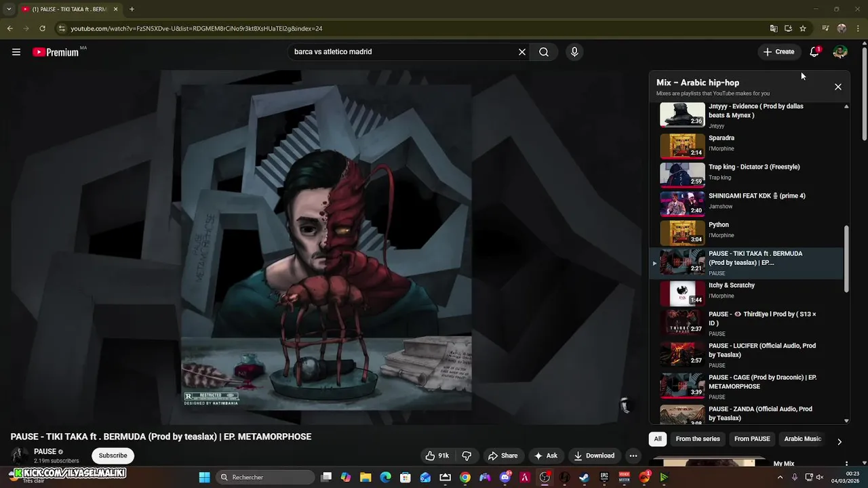Open YouTube account avatar menu
This screenshot has width=868, height=488.
point(840,52)
